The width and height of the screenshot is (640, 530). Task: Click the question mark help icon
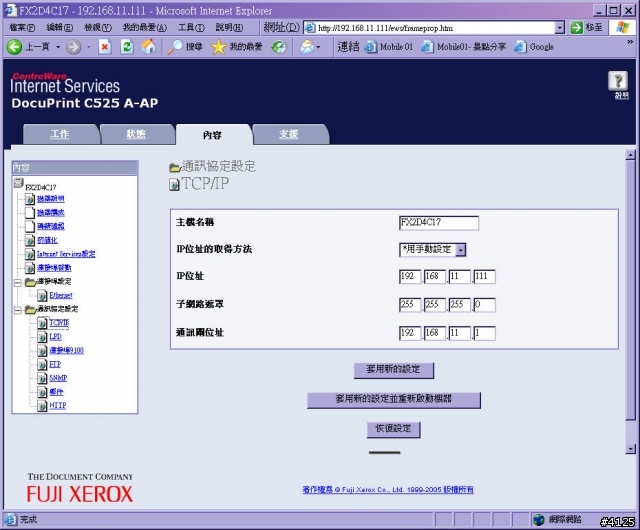tap(618, 80)
